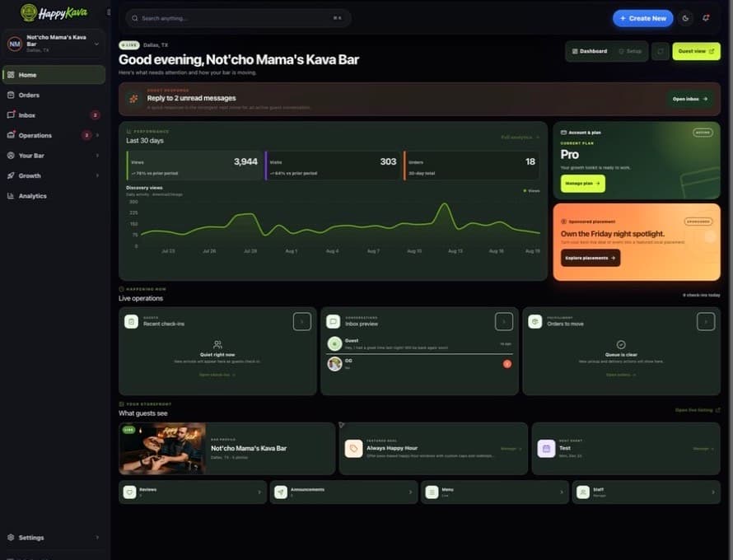This screenshot has width=733, height=560.
Task: Click the Always Happy Hour tag icon
Action: tap(354, 449)
